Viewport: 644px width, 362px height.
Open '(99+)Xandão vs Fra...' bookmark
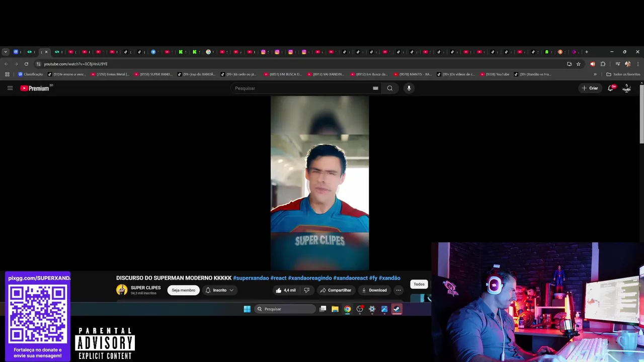tap(532, 74)
